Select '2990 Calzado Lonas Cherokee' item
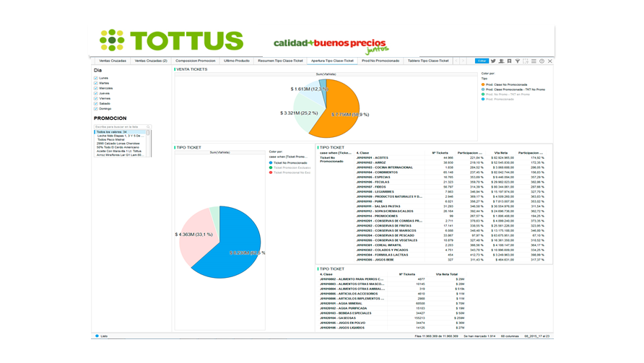The height and width of the screenshot is (363, 644). (120, 144)
